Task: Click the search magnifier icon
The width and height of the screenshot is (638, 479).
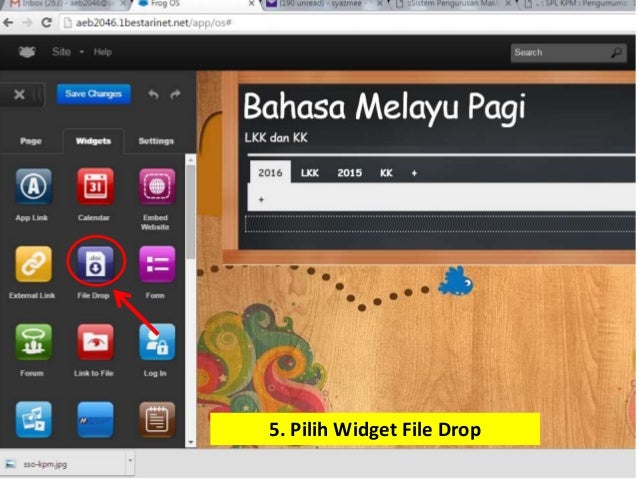Action: tap(616, 52)
